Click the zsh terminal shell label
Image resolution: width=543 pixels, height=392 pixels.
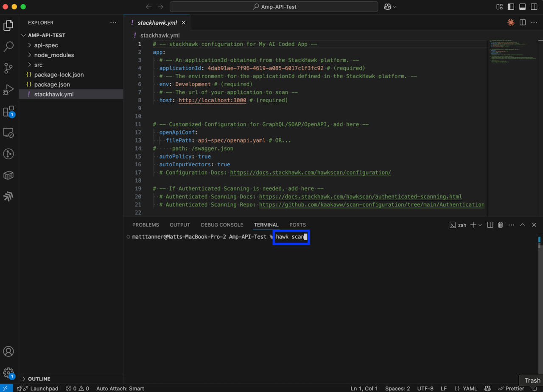[458, 225]
